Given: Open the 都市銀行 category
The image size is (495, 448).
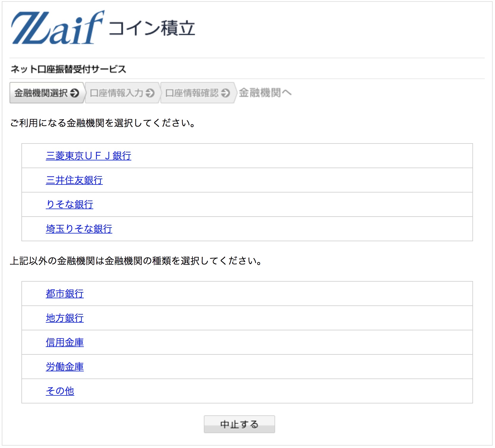Looking at the screenshot, I should coord(65,294).
